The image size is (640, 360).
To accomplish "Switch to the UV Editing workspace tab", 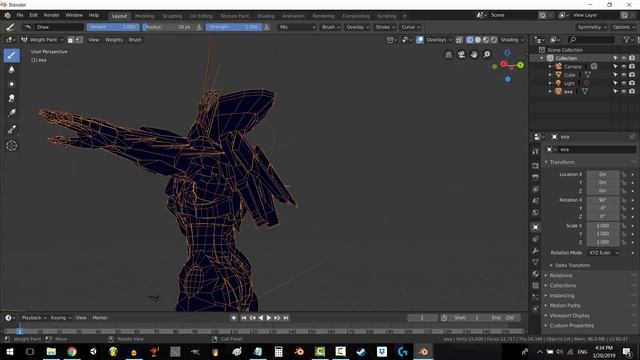I will (201, 16).
